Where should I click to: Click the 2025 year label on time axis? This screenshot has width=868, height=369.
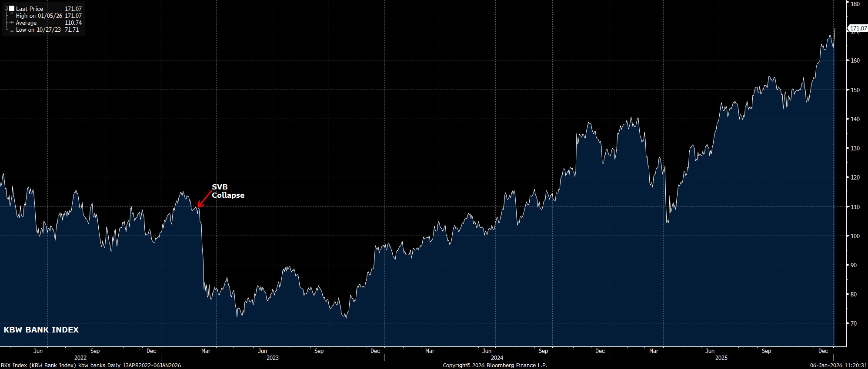pyautogui.click(x=721, y=358)
